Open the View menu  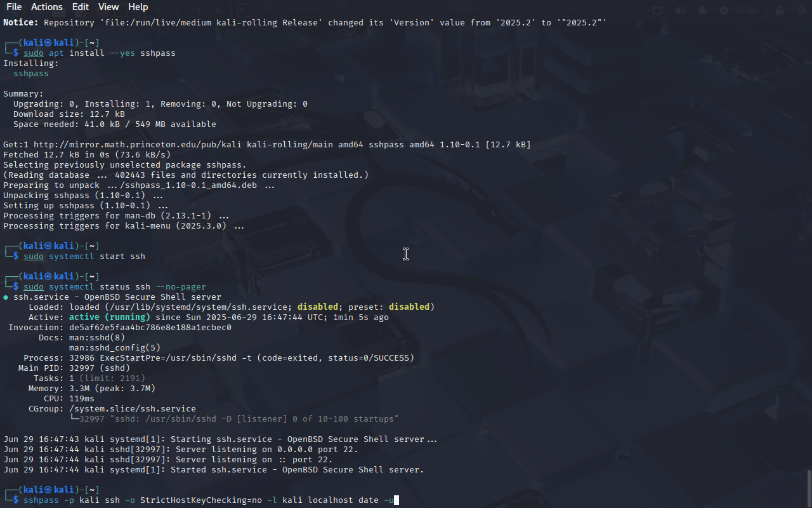(108, 7)
